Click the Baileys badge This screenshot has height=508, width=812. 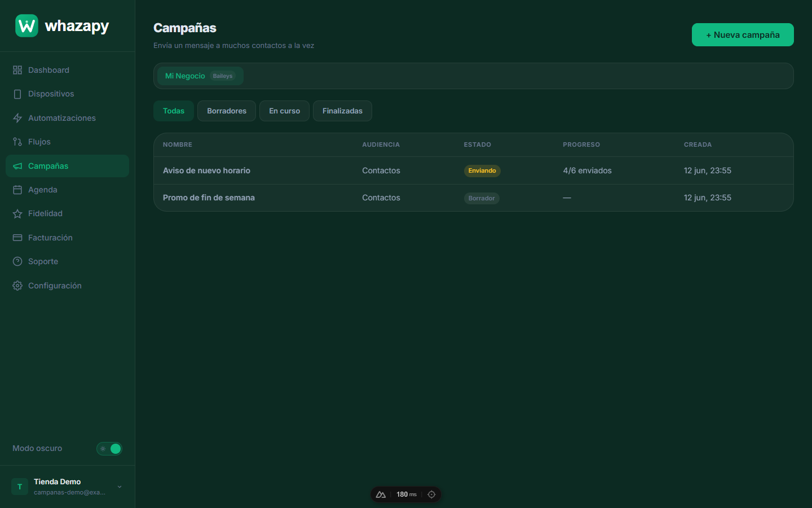coord(223,76)
